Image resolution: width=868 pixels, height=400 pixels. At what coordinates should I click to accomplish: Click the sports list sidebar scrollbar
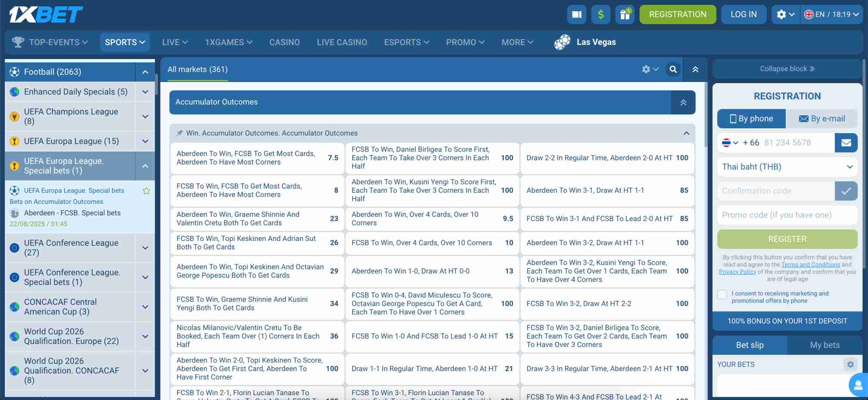156,84
